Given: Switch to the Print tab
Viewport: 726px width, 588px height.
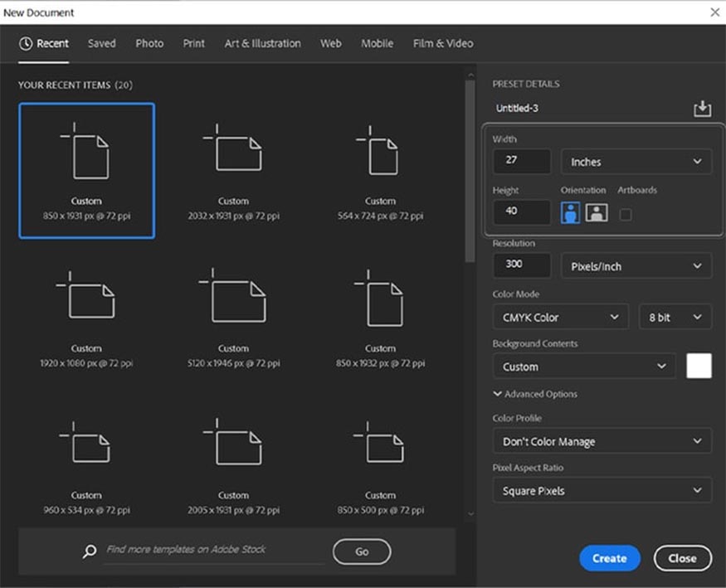Looking at the screenshot, I should coord(193,43).
